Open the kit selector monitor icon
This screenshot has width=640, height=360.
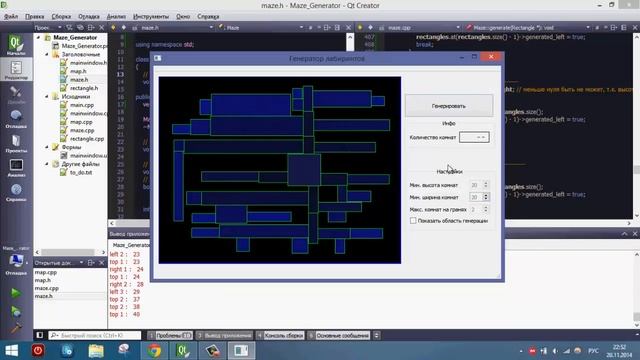[16, 260]
